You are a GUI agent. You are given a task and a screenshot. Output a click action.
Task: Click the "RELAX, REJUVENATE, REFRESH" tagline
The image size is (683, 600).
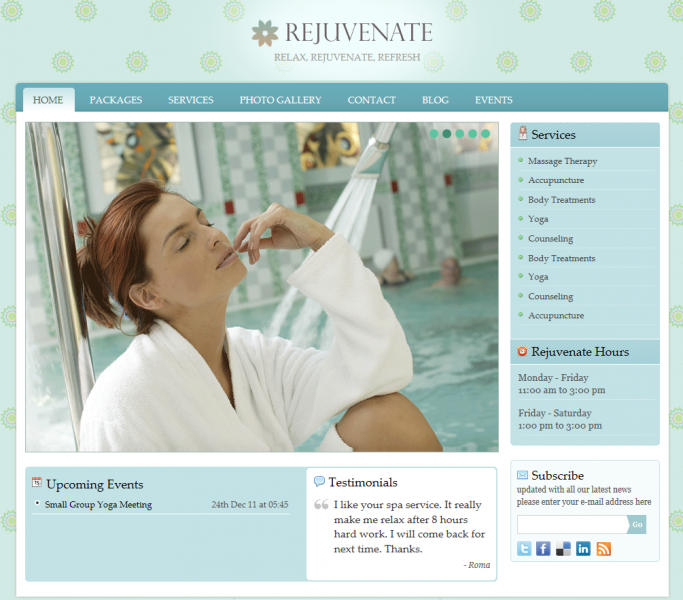347,58
